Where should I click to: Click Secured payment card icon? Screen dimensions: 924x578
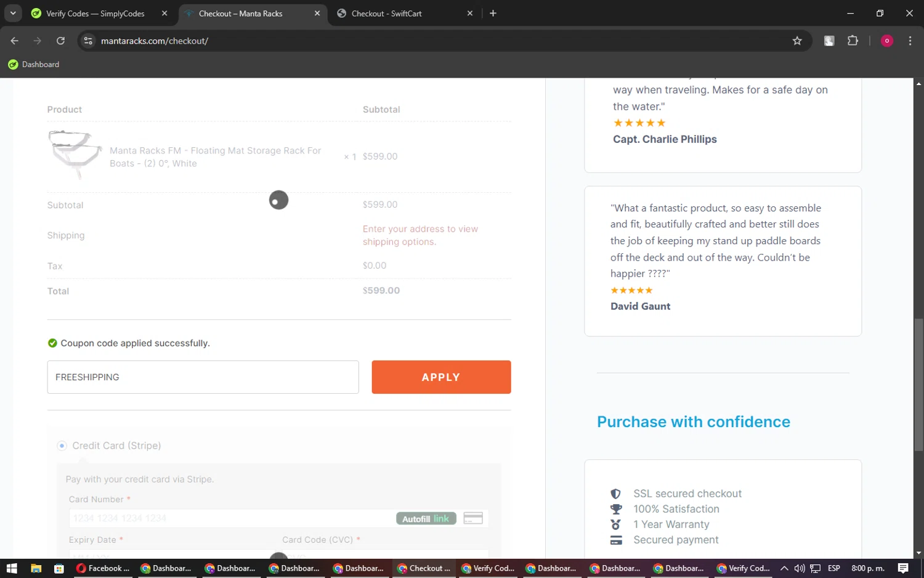point(616,540)
